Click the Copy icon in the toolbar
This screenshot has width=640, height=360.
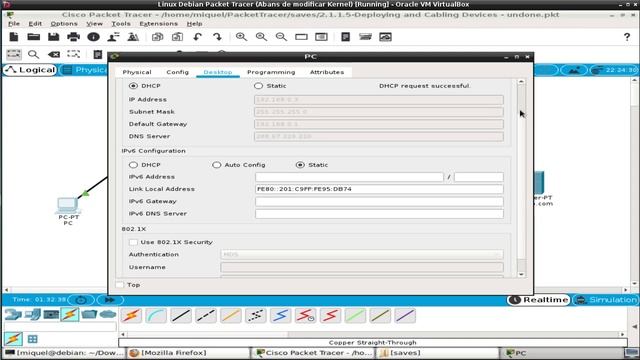(158, 37)
